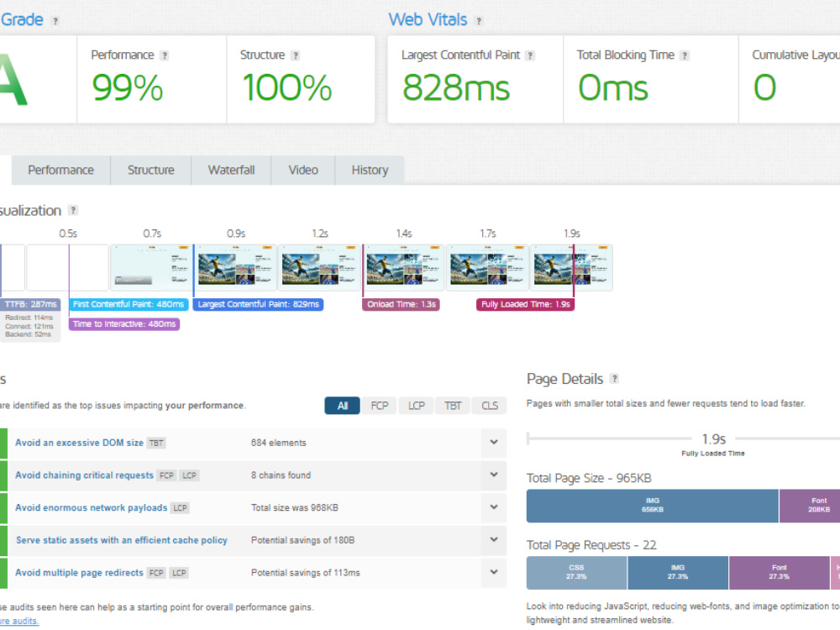Screen dimensions: 840x630
Task: Open the Waterfall tab
Action: [x=232, y=171]
